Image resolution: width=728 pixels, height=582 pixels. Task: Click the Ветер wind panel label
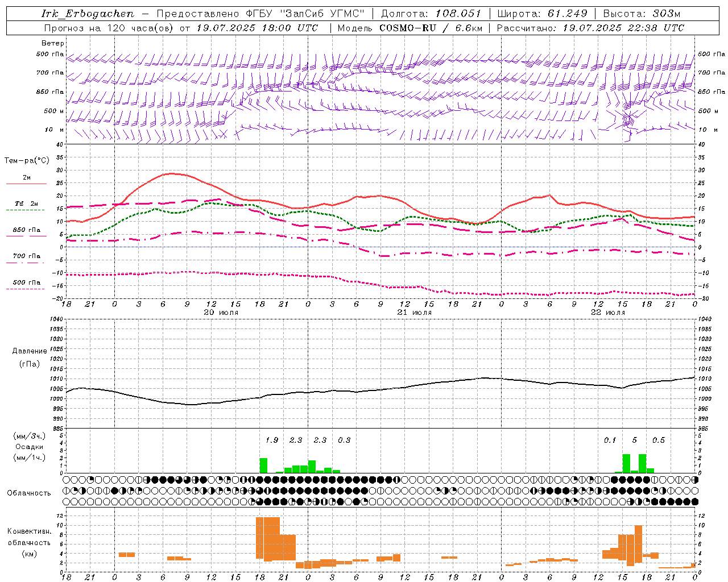(x=53, y=43)
